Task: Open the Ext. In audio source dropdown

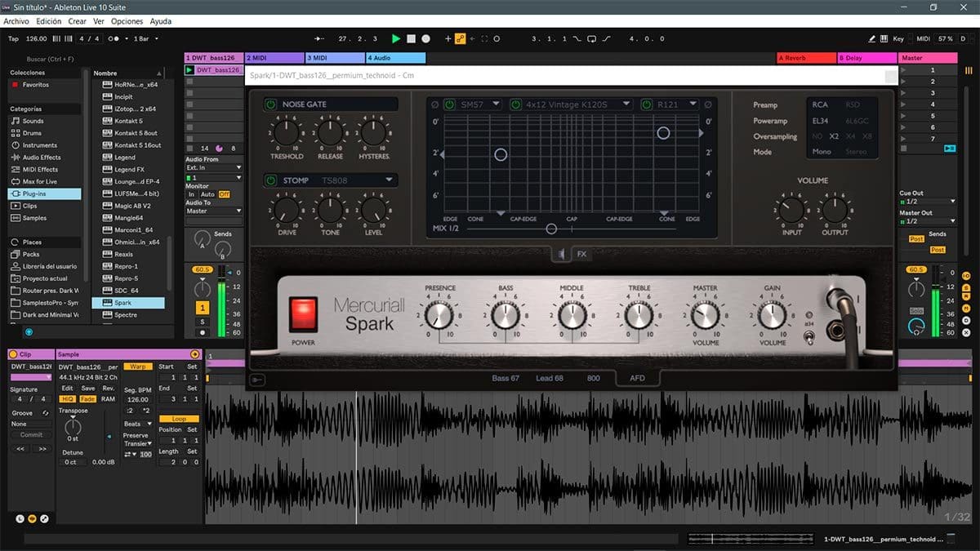Action: coord(214,167)
